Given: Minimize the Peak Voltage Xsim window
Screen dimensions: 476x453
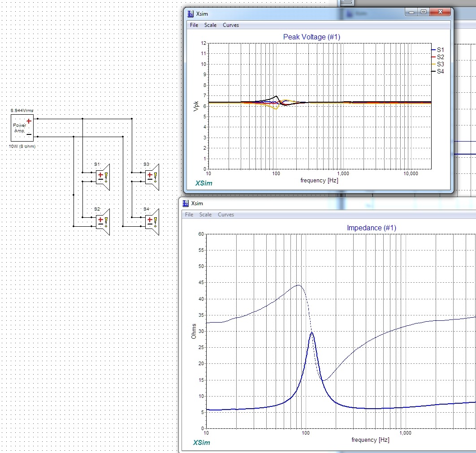Looking at the screenshot, I should click(x=411, y=12).
